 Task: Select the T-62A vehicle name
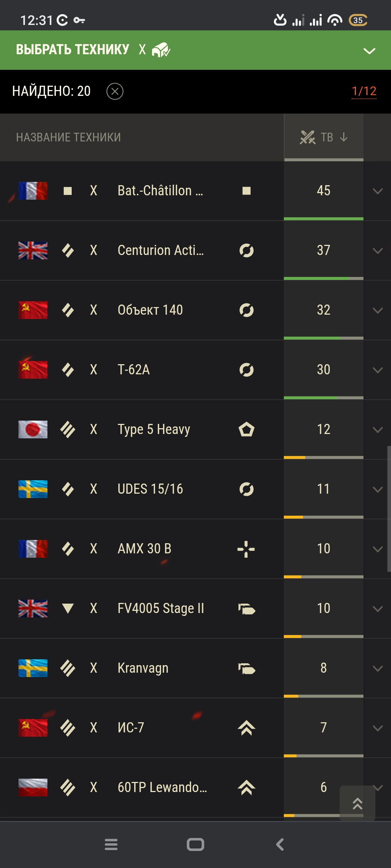(x=134, y=370)
